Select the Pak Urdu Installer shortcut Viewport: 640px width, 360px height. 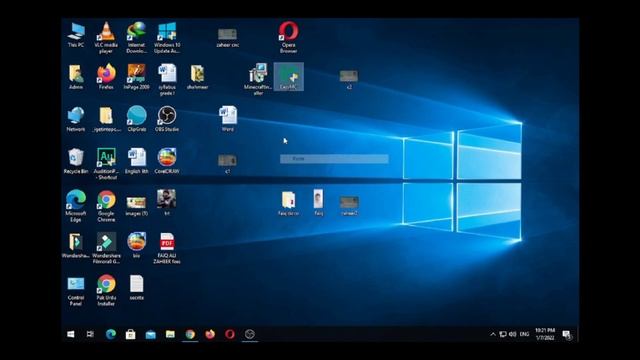106,290
